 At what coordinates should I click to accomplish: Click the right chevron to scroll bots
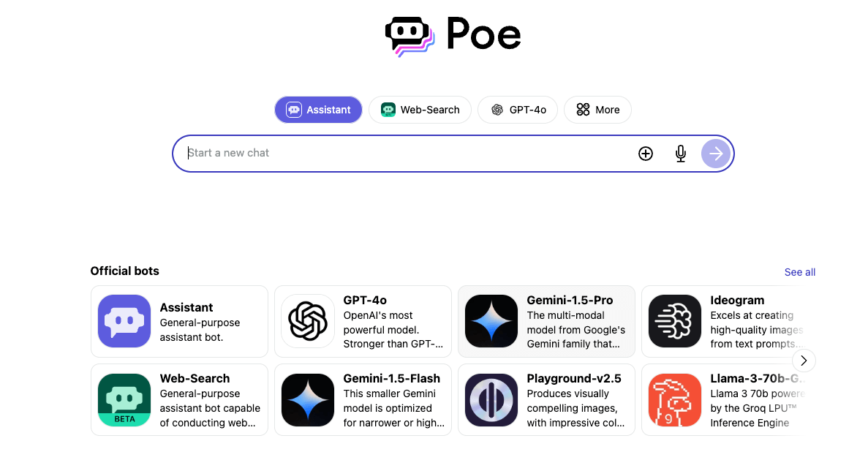[804, 361]
